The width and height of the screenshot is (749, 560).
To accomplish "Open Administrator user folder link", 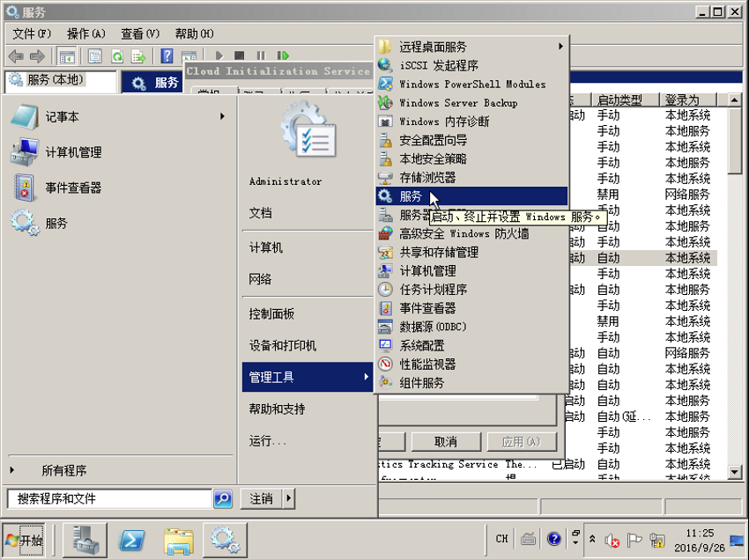I will [x=286, y=181].
